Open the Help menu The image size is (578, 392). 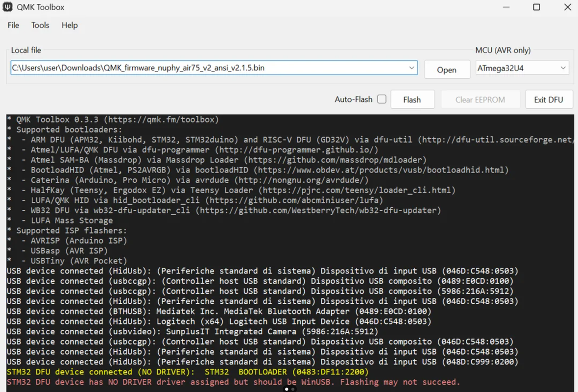pyautogui.click(x=70, y=25)
